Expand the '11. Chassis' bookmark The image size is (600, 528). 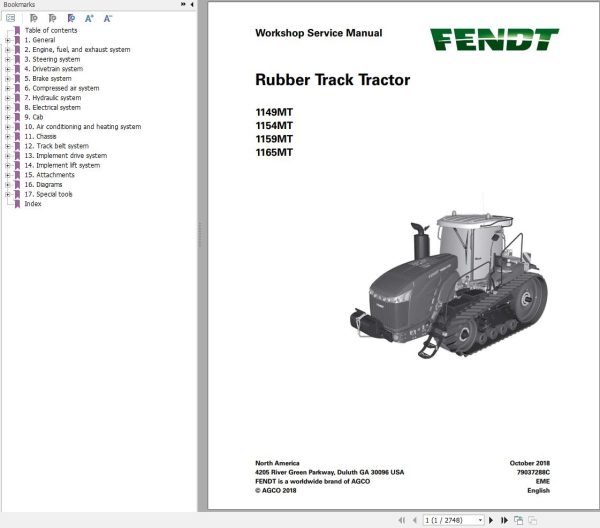click(x=8, y=137)
